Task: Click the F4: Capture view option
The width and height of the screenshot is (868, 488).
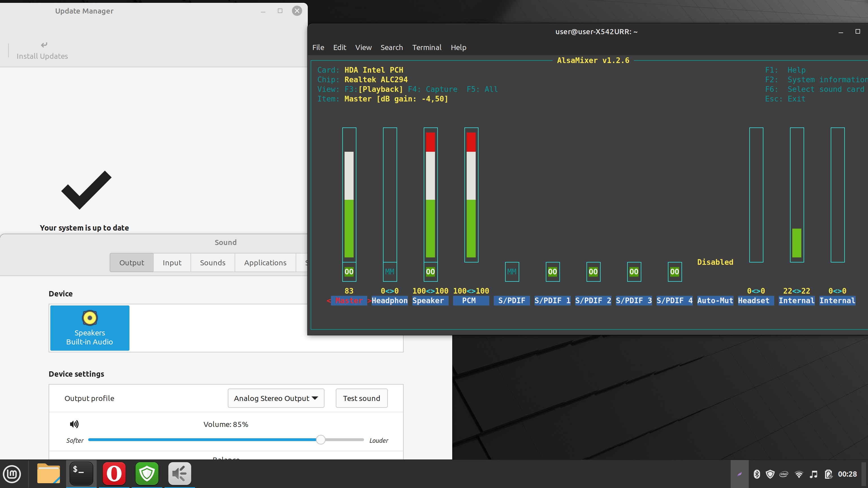Action: pos(433,89)
